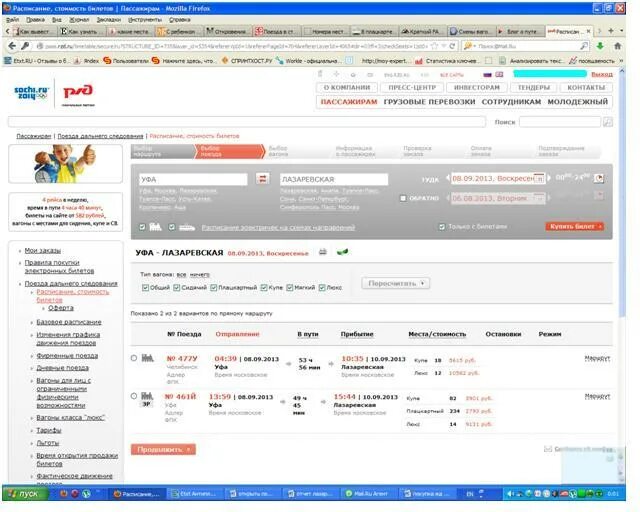The image size is (640, 512).
Task: Click Купить билет button
Action: 575,226
